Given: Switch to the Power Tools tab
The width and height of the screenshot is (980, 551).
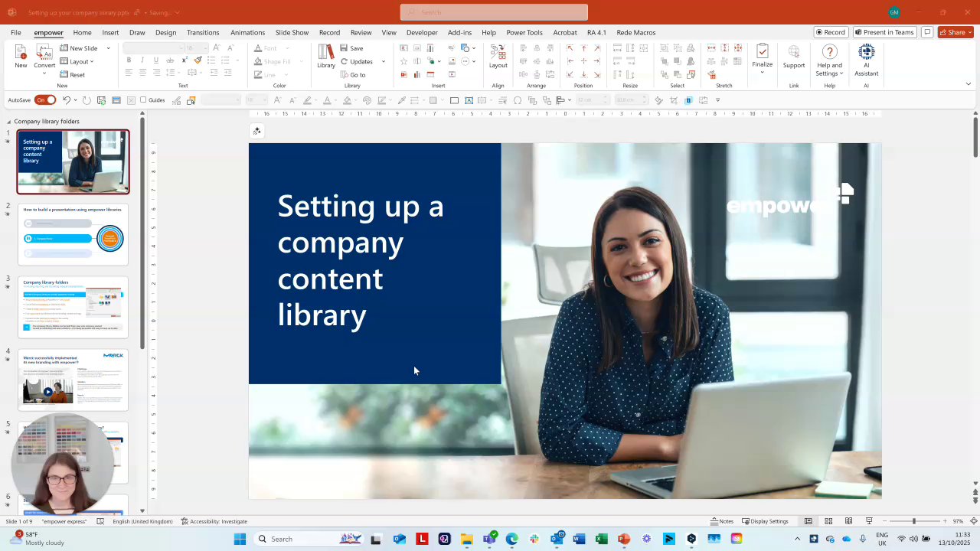Looking at the screenshot, I should (x=524, y=33).
